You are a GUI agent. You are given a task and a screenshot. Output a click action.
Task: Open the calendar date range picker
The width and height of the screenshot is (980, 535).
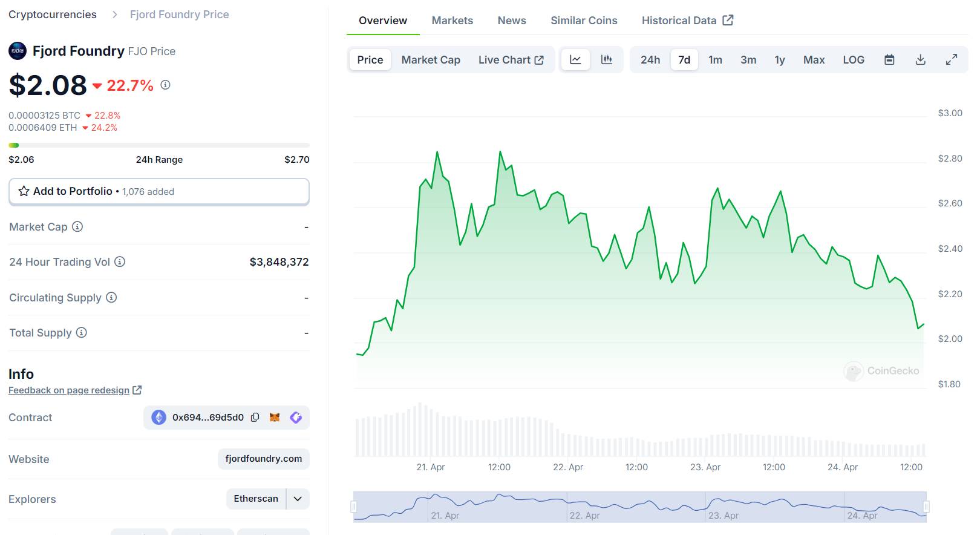pos(889,60)
